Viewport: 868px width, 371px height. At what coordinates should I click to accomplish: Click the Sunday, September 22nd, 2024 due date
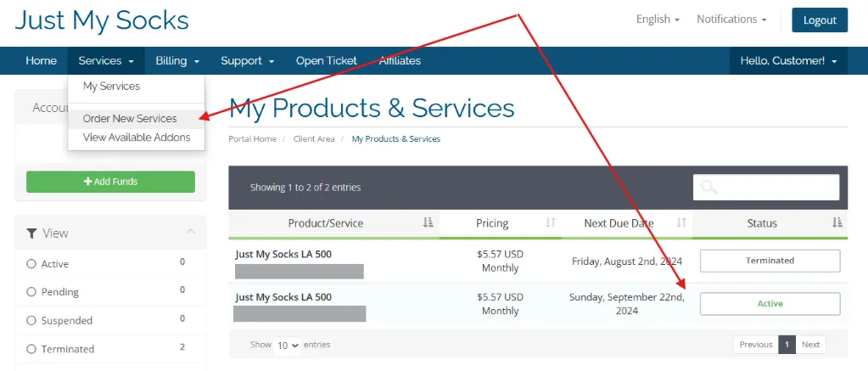[627, 304]
